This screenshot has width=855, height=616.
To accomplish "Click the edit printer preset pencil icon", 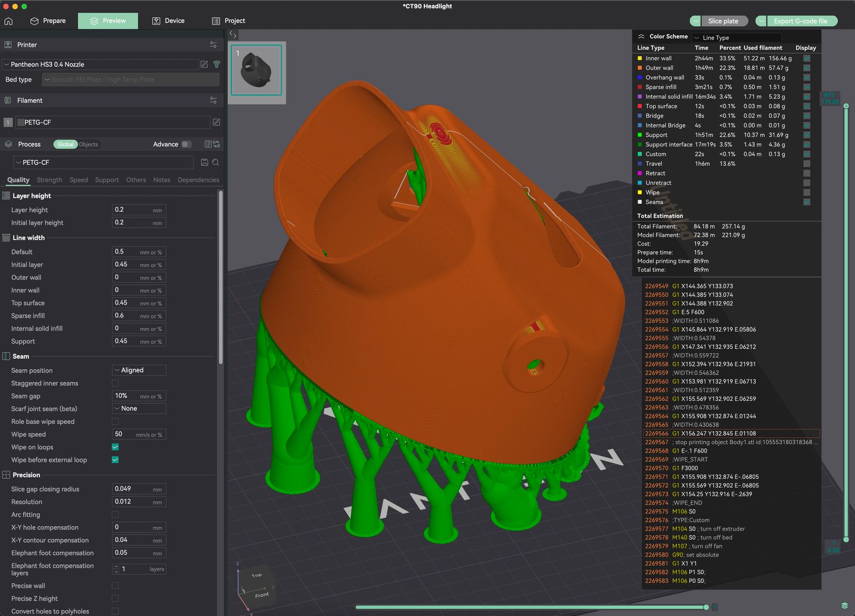I will coord(204,64).
